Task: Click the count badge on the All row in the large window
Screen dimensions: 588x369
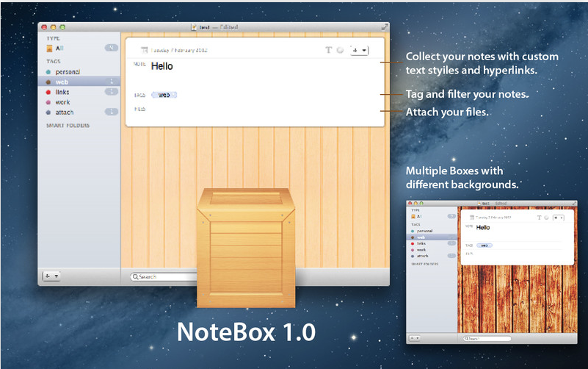Action: [x=112, y=48]
